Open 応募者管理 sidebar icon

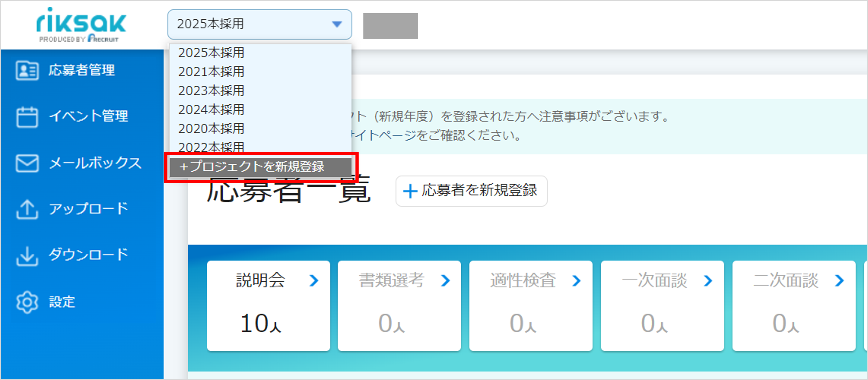click(27, 71)
